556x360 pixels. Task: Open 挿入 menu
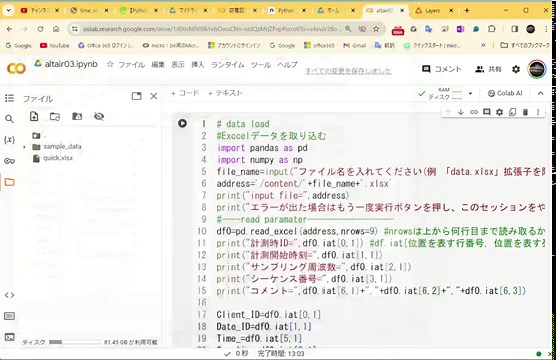click(x=198, y=65)
